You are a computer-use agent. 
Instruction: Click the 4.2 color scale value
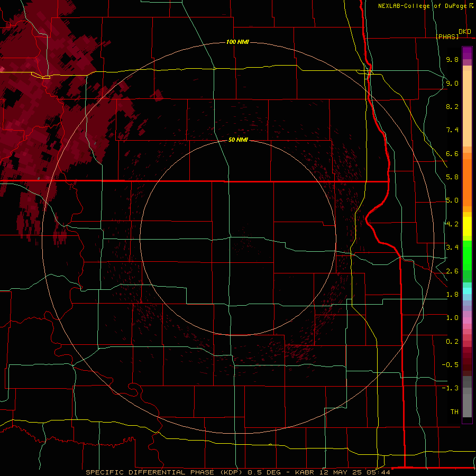coord(452,224)
